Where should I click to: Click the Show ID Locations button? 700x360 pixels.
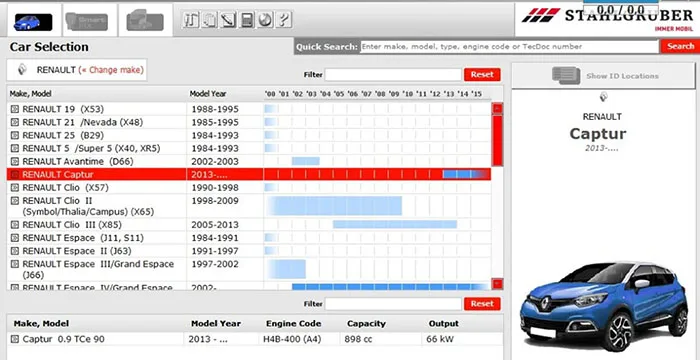[603, 76]
